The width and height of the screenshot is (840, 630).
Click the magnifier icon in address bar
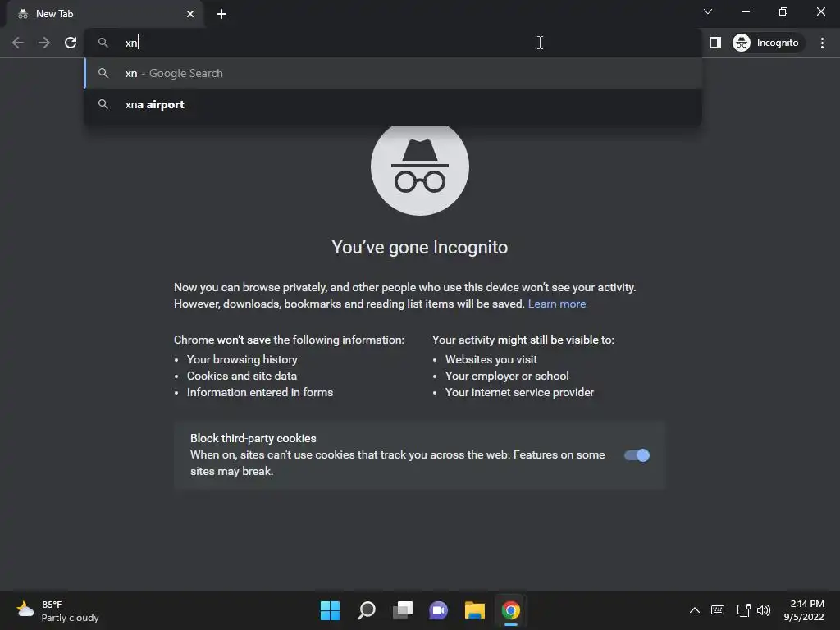point(103,43)
